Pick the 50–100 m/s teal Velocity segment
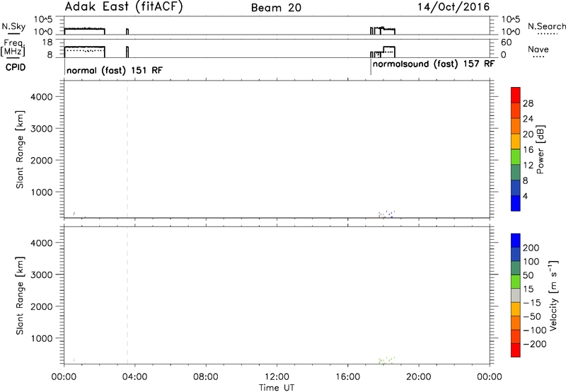The image size is (566, 392). (516, 268)
